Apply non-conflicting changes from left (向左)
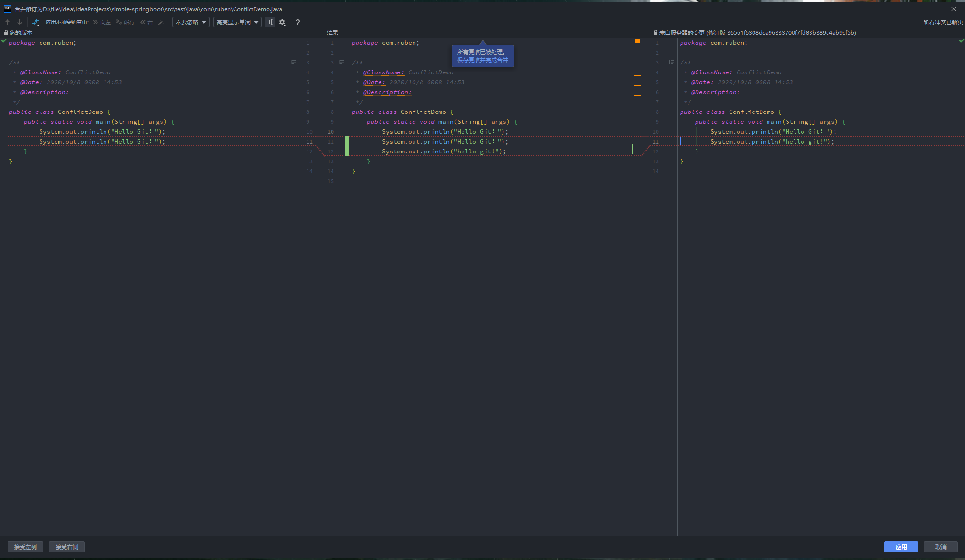This screenshot has width=965, height=560. pyautogui.click(x=102, y=22)
